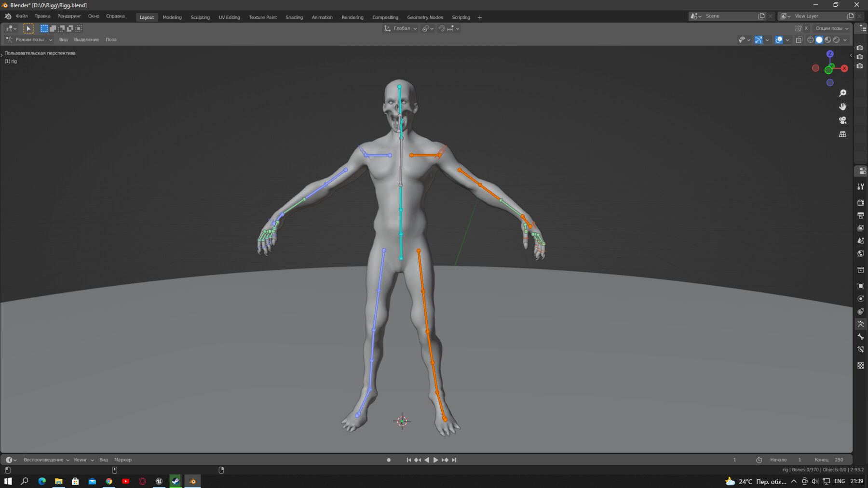This screenshot has width=868, height=488.
Task: Open Blender from the Windows taskbar
Action: coord(192,481)
